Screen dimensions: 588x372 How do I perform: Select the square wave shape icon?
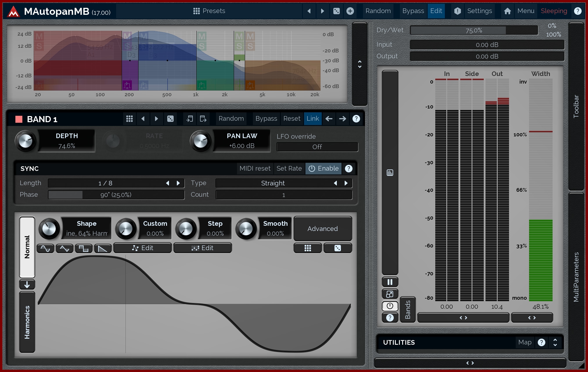[x=84, y=248]
